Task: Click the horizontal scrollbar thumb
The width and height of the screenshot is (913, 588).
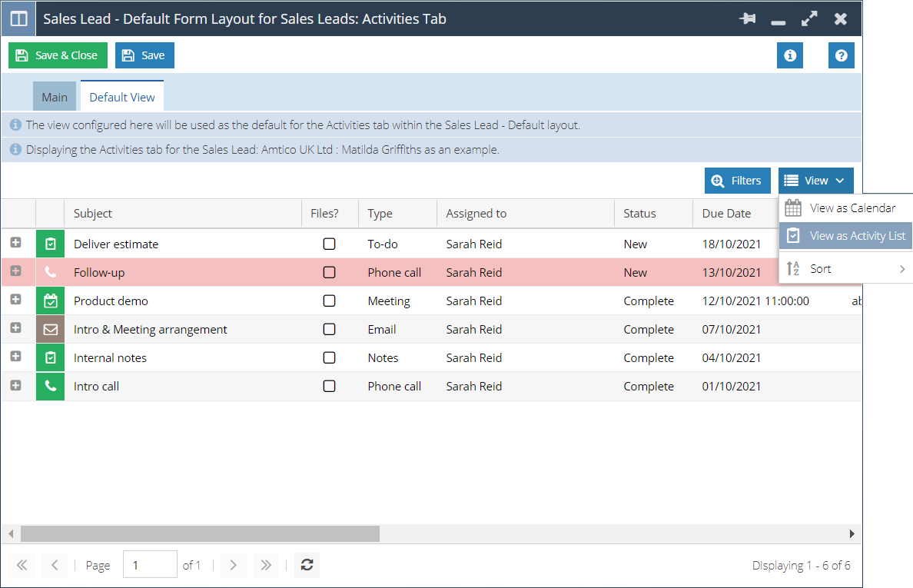Action: [x=200, y=533]
